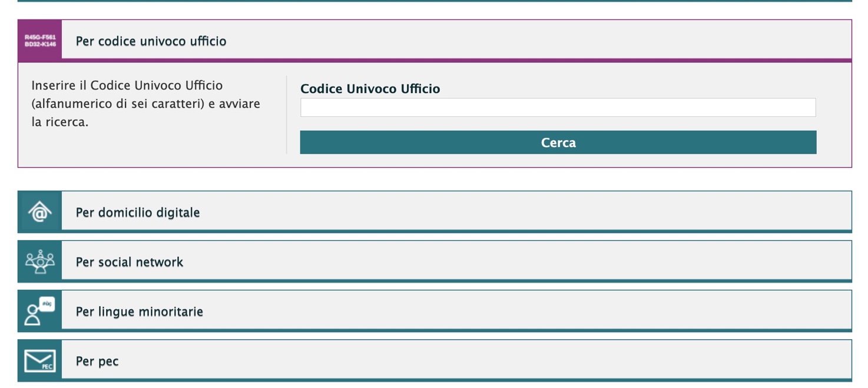Click the house with @ domicilio digitale icon
The image size is (868, 388).
(40, 212)
